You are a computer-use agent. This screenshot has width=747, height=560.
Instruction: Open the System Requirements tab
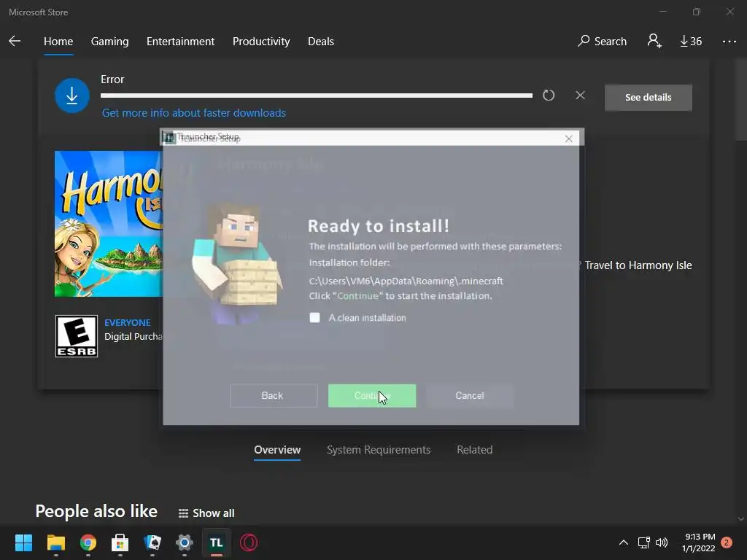click(x=379, y=449)
